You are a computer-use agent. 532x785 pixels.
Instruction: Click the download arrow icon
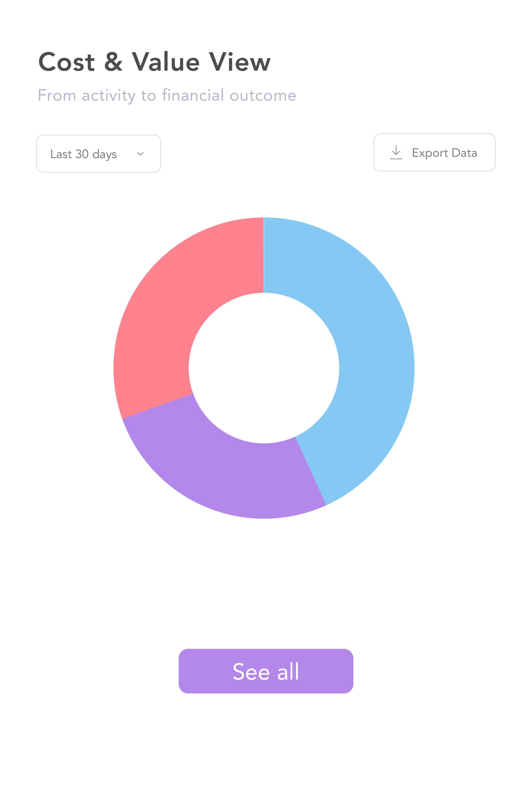tap(396, 152)
